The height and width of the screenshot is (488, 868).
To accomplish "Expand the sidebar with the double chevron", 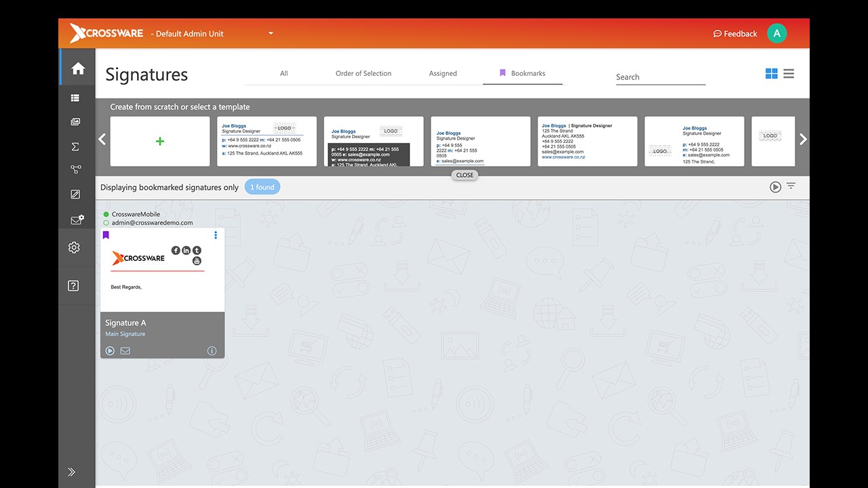I will click(x=72, y=472).
